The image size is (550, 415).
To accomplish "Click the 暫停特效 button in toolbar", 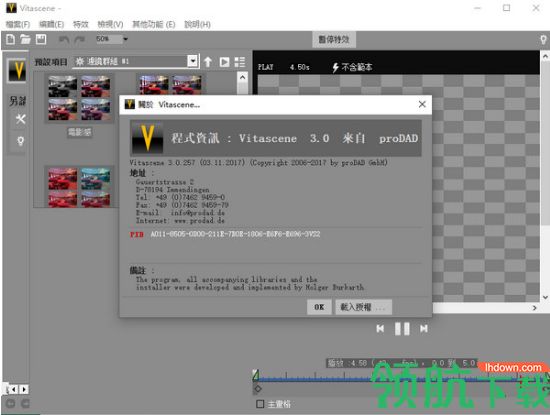I will click(334, 39).
